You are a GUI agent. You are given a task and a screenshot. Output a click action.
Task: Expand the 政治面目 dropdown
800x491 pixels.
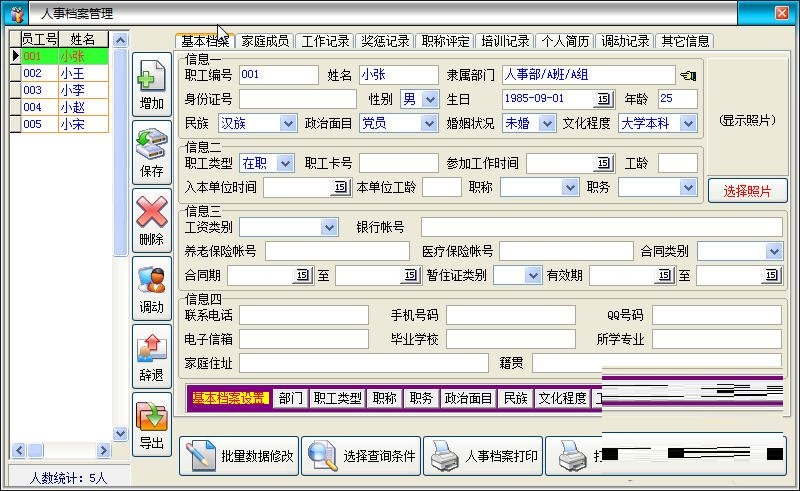tap(429, 123)
